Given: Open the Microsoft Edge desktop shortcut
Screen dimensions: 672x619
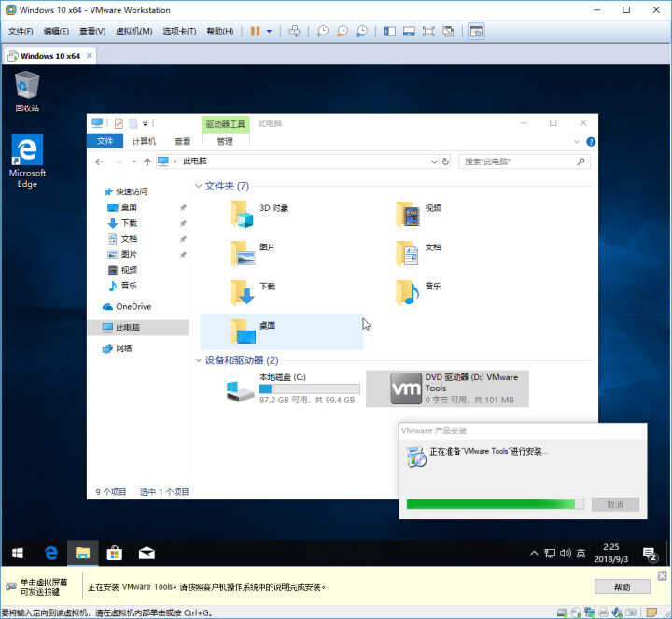Looking at the screenshot, I should pos(27,161).
